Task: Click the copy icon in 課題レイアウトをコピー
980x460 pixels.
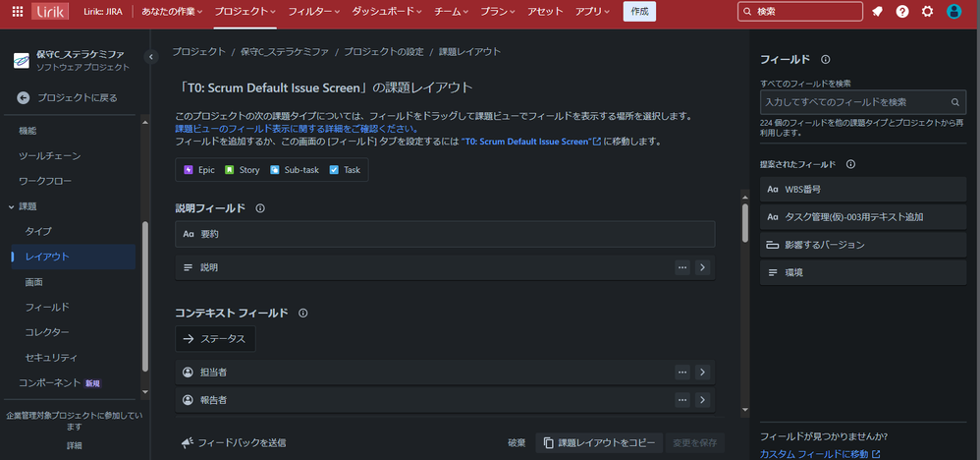Action: point(549,443)
